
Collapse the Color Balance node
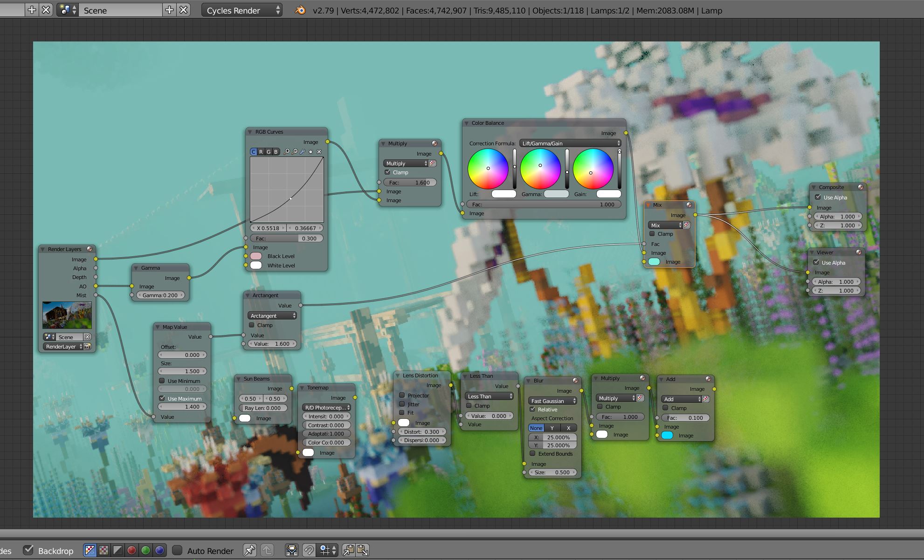(466, 123)
